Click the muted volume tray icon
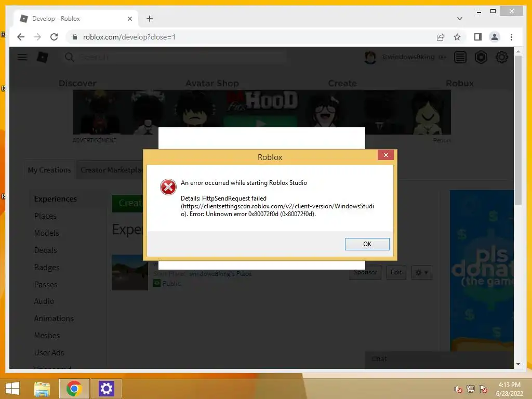The height and width of the screenshot is (399, 532). (458, 389)
